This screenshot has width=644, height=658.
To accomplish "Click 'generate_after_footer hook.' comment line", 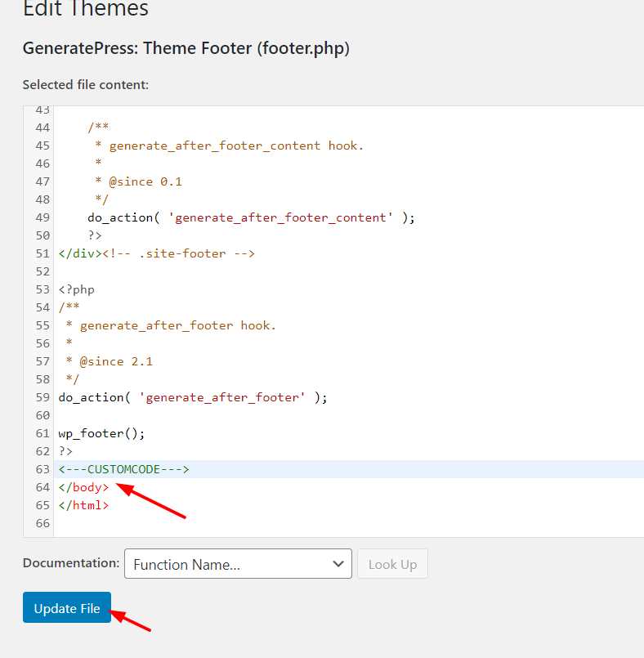I will pyautogui.click(x=171, y=325).
